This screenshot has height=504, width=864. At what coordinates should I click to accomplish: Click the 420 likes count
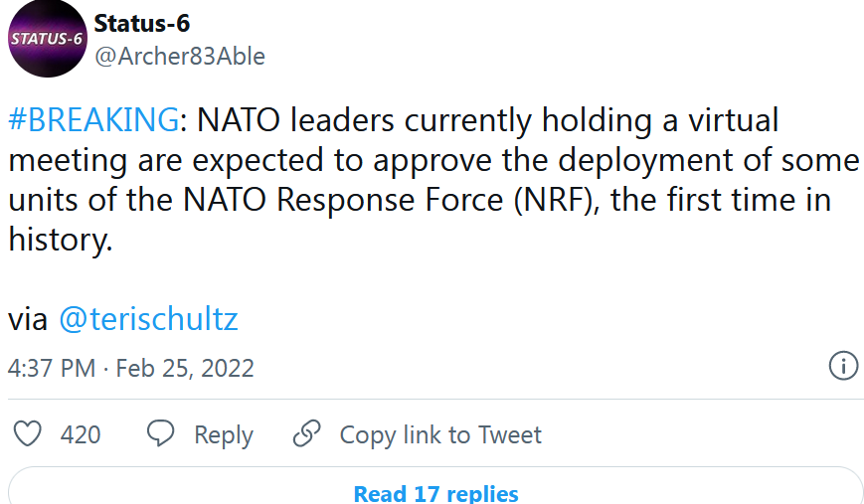tap(81, 435)
